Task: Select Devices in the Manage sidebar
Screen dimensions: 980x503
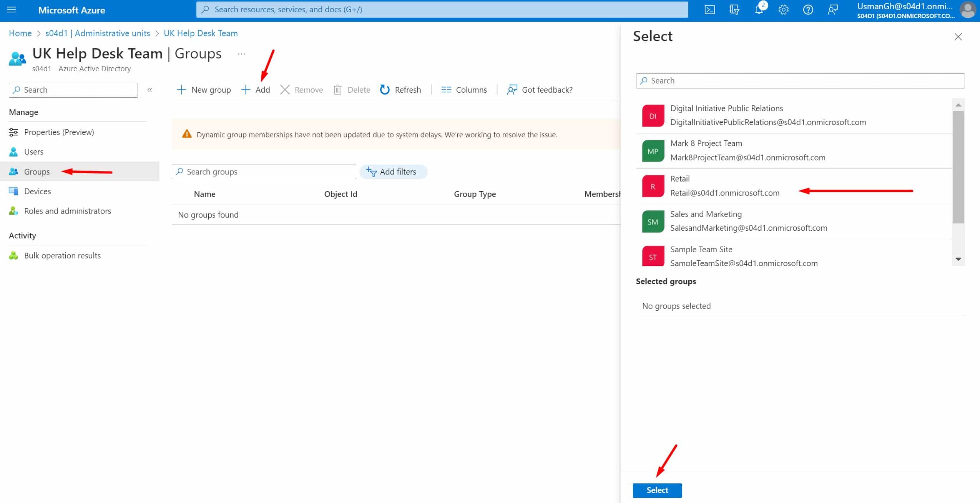Action: [x=37, y=191]
